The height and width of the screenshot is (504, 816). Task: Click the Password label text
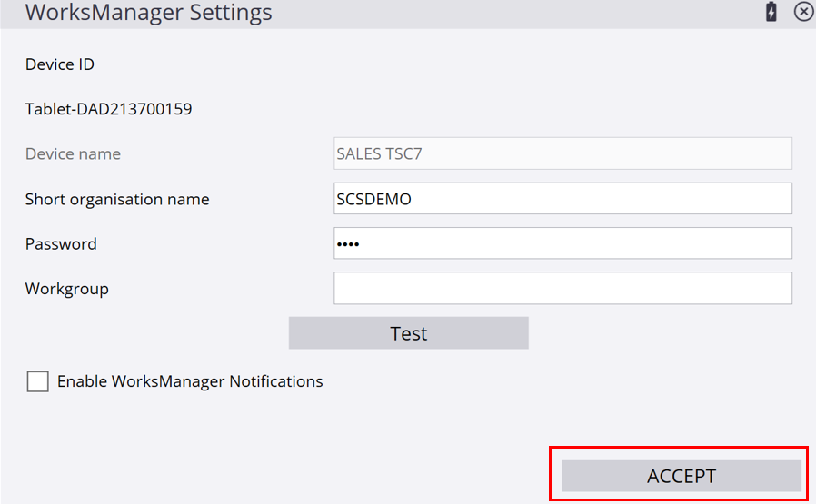[61, 244]
